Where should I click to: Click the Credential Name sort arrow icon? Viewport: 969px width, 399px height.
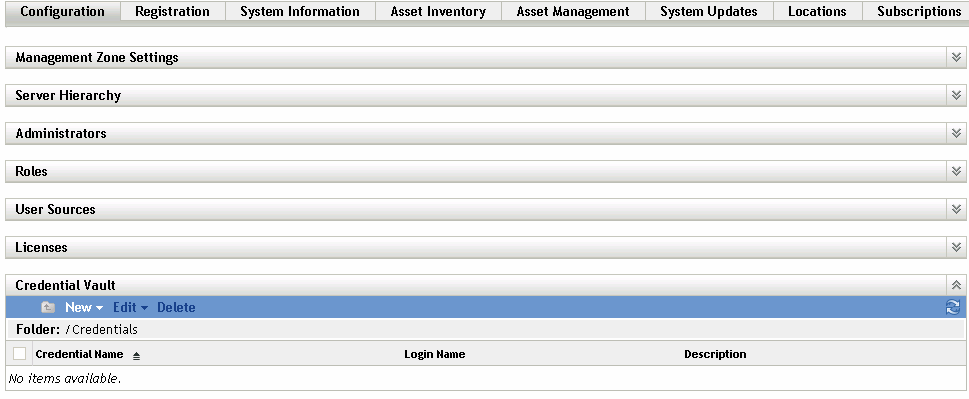coord(137,356)
